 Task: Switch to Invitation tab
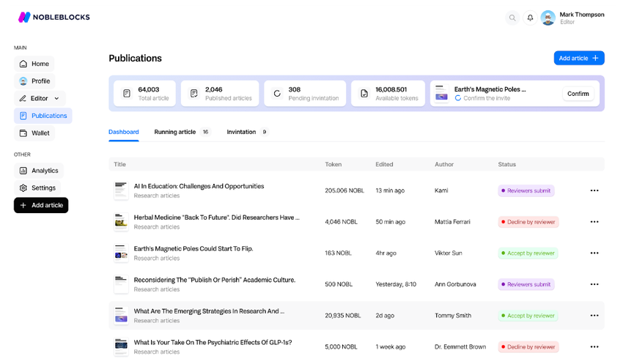tap(241, 132)
